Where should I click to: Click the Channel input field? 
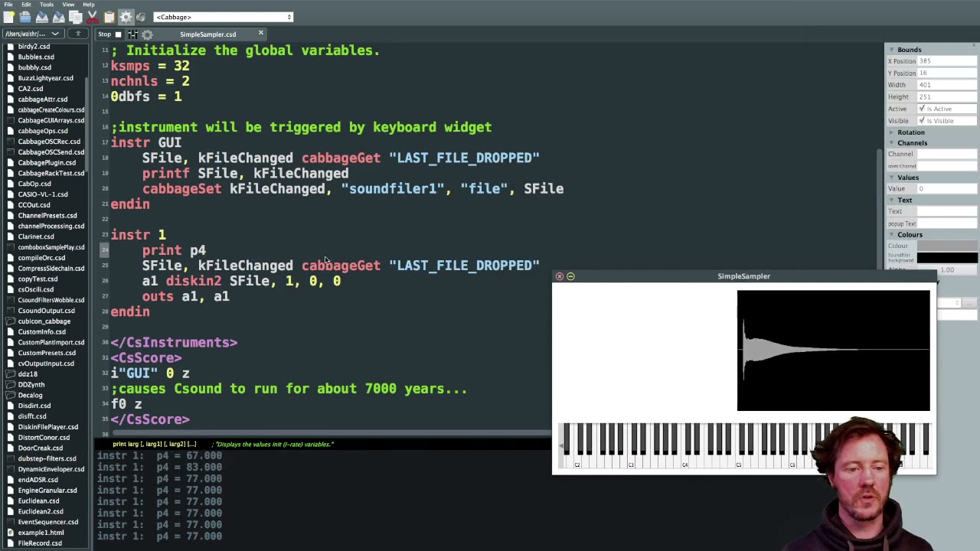(x=947, y=154)
